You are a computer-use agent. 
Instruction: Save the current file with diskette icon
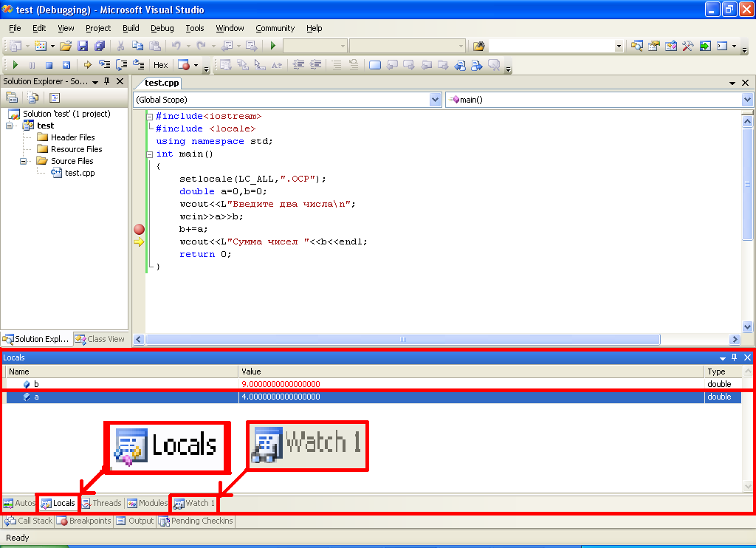tap(83, 46)
